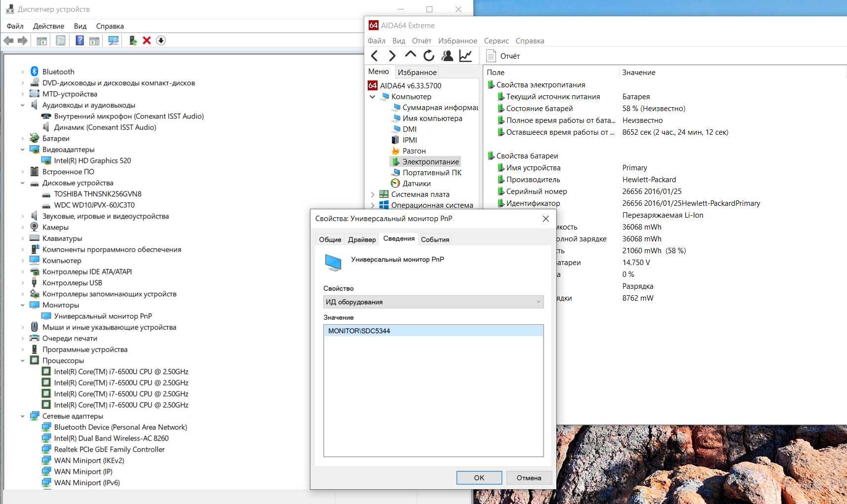
Task: Switch to Общие tab in properties dialog
Action: (330, 239)
